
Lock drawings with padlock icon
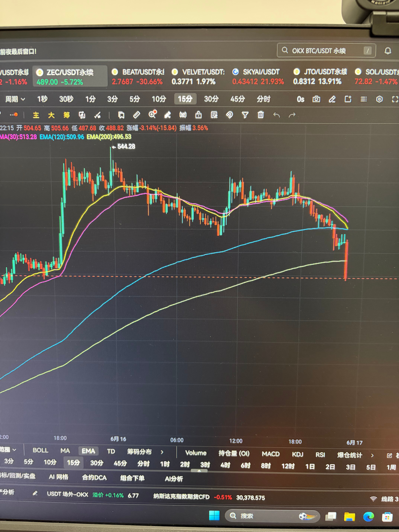[198, 115]
